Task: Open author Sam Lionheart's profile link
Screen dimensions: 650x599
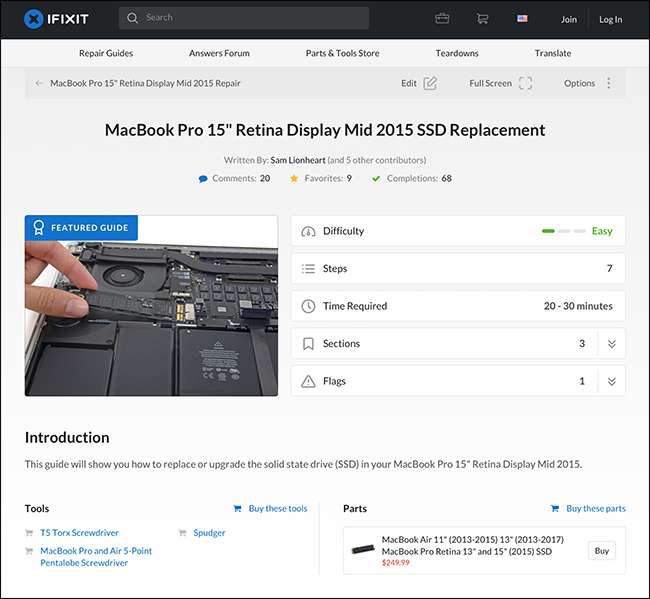Action: point(297,160)
